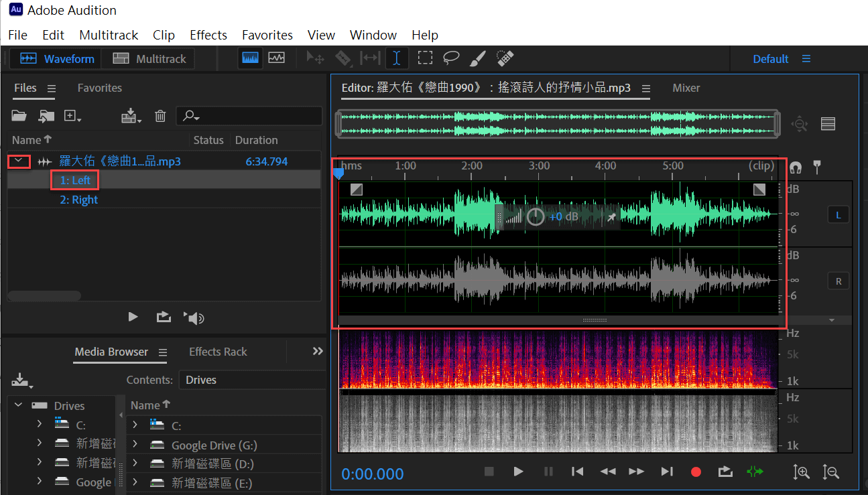Click the fade-in handle on the waveform
Image resolution: width=868 pixels, height=495 pixels.
coord(357,190)
